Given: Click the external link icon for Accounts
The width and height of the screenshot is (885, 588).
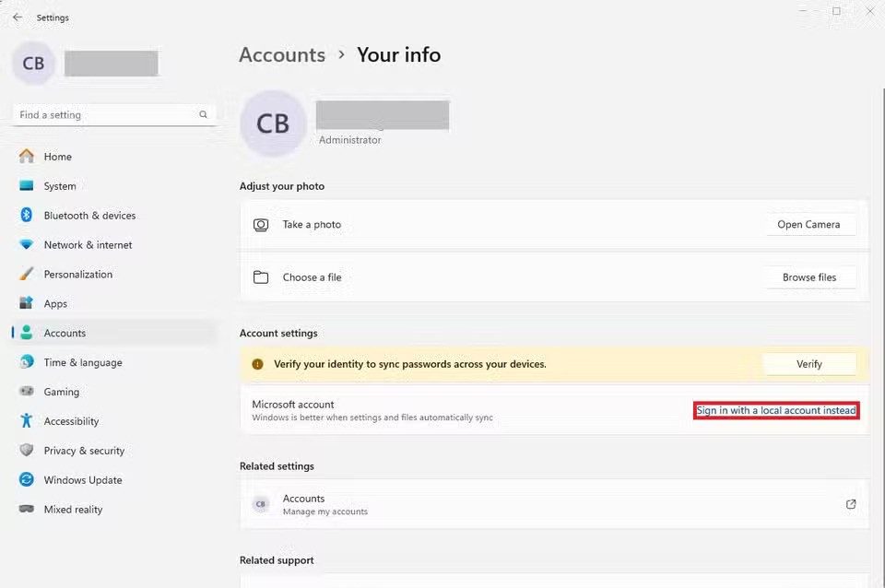Looking at the screenshot, I should [851, 504].
